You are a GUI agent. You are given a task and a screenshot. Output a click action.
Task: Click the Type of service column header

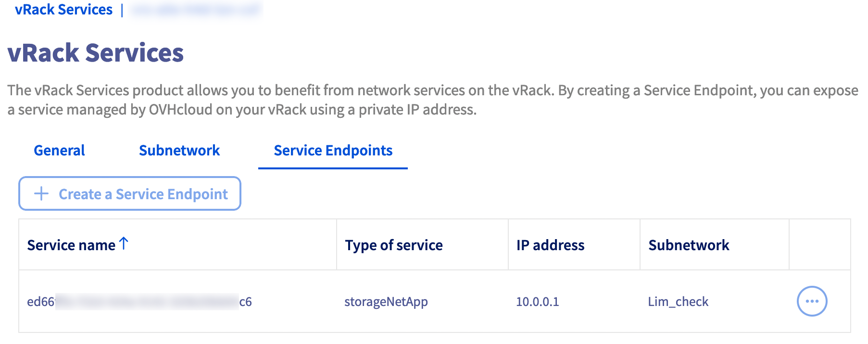point(394,245)
